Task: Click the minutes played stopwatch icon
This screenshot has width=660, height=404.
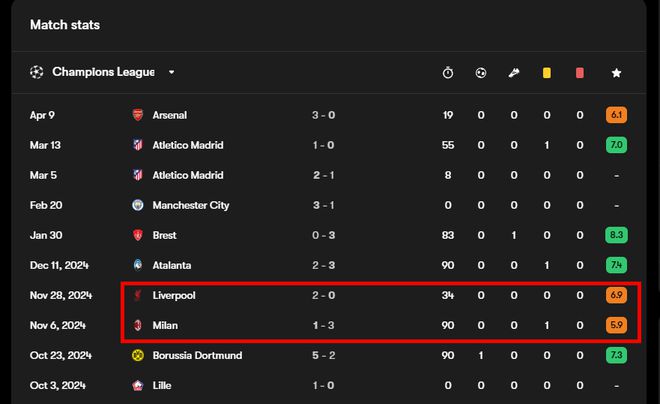Action: (448, 72)
